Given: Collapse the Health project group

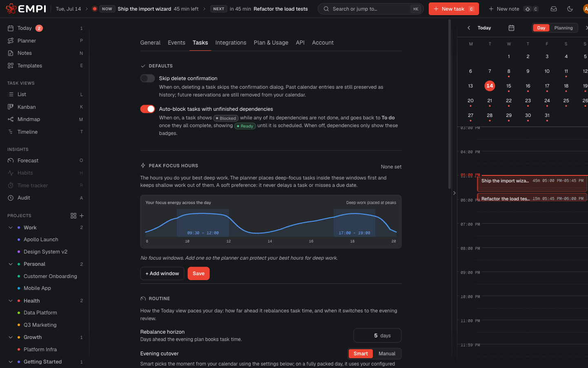Looking at the screenshot, I should (11, 301).
